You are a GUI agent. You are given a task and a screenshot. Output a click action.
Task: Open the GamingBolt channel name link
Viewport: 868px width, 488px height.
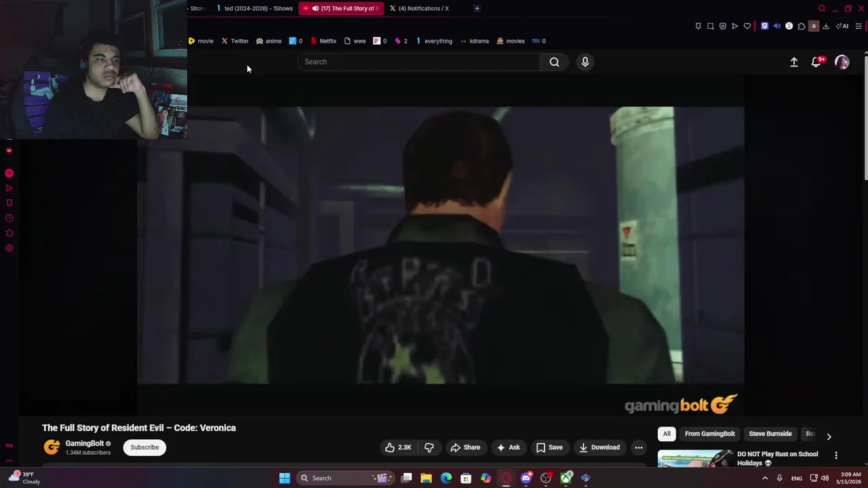(x=84, y=443)
